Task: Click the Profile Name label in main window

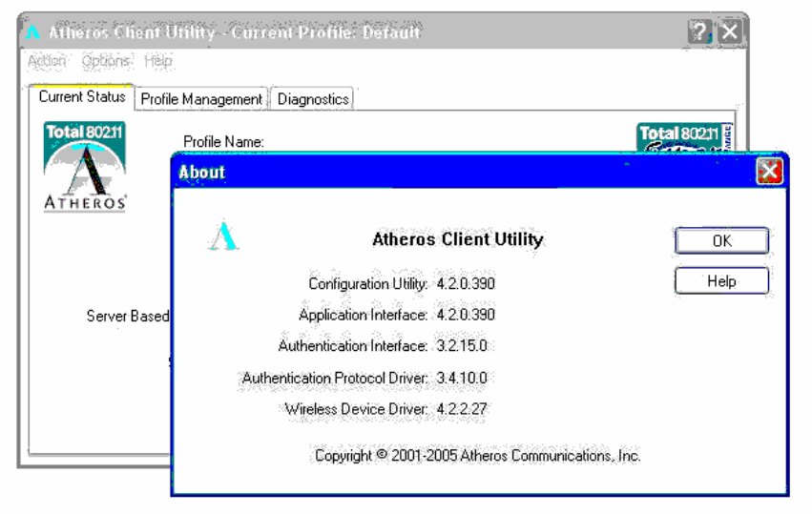Action: (x=223, y=141)
